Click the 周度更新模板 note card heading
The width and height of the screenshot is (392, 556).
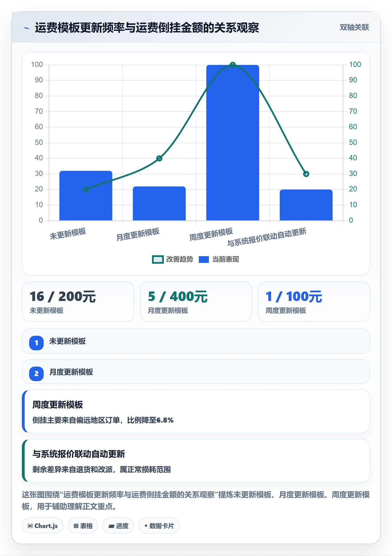[58, 405]
